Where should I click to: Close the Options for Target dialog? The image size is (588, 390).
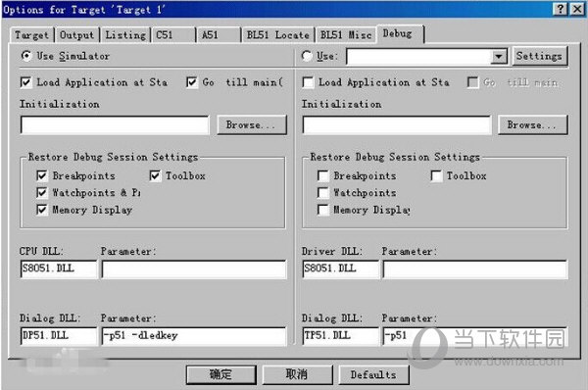(x=577, y=9)
